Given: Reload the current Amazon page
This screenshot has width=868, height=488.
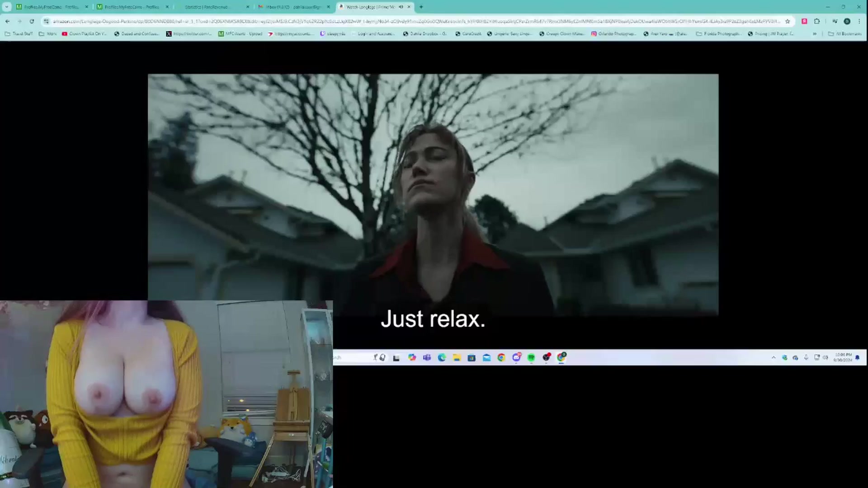Looking at the screenshot, I should (x=32, y=21).
